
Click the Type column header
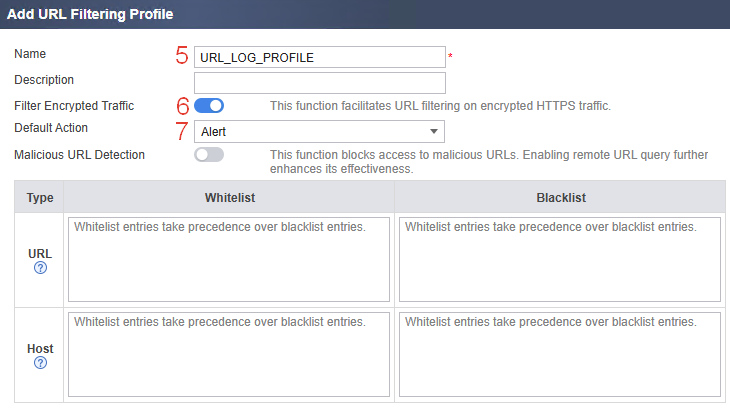click(40, 197)
